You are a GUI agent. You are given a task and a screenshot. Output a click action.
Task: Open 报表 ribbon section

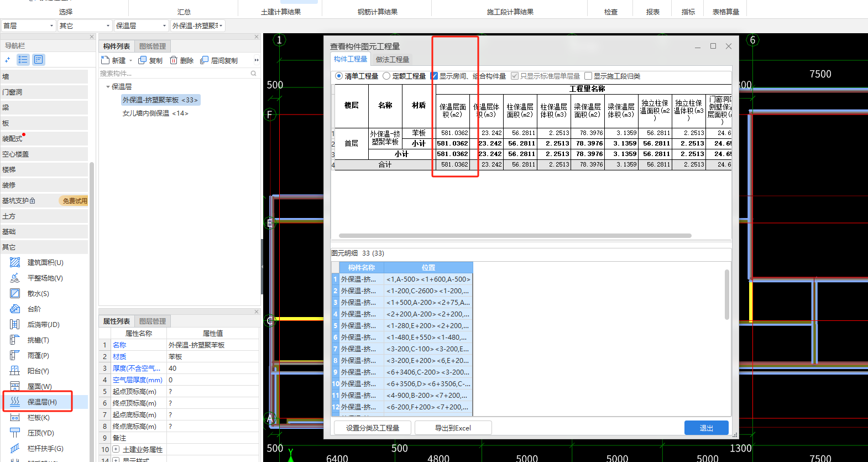[653, 12]
